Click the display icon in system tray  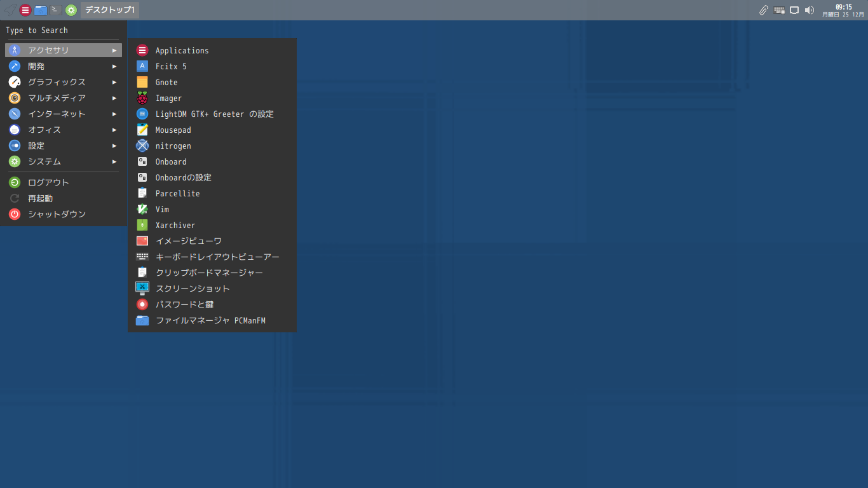(794, 10)
